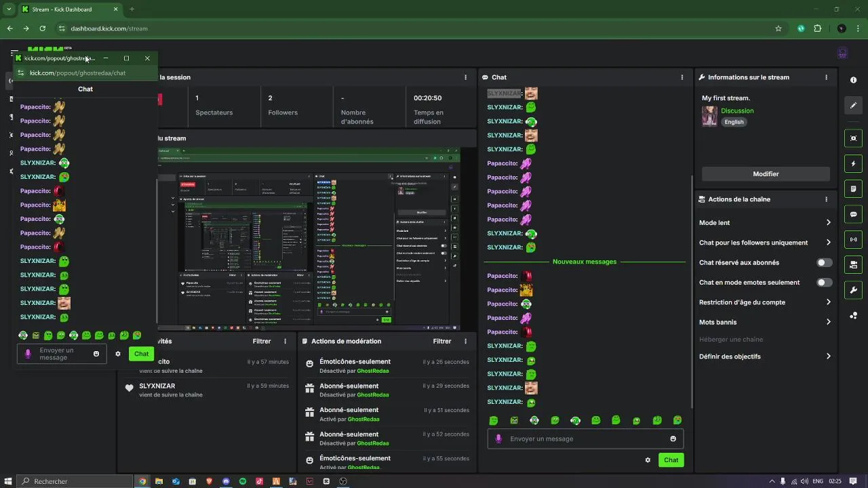868x488 pixels.
Task: Click the English language tag
Action: [734, 122]
